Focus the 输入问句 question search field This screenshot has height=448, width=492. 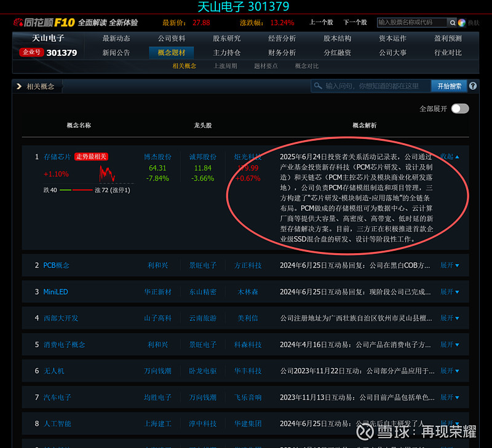[371, 86]
